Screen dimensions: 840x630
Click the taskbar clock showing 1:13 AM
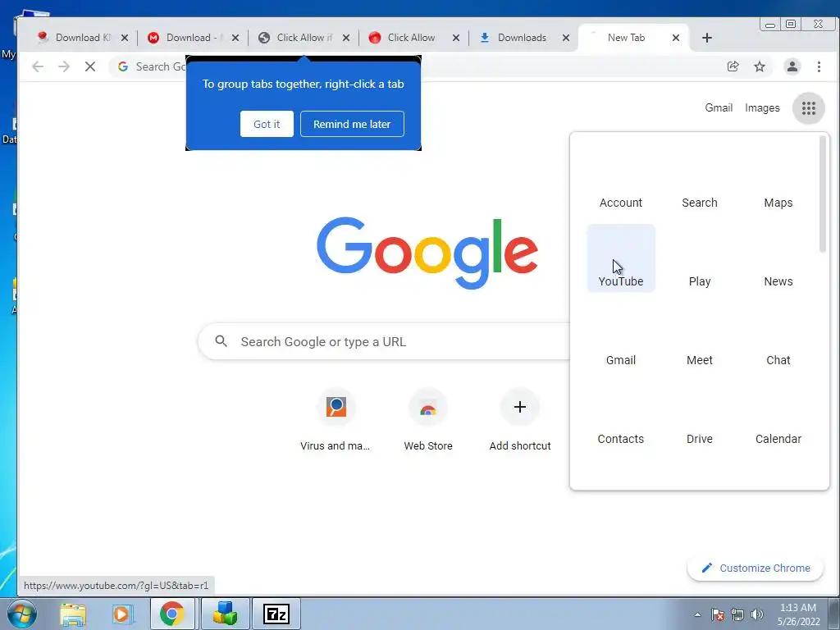point(798,614)
